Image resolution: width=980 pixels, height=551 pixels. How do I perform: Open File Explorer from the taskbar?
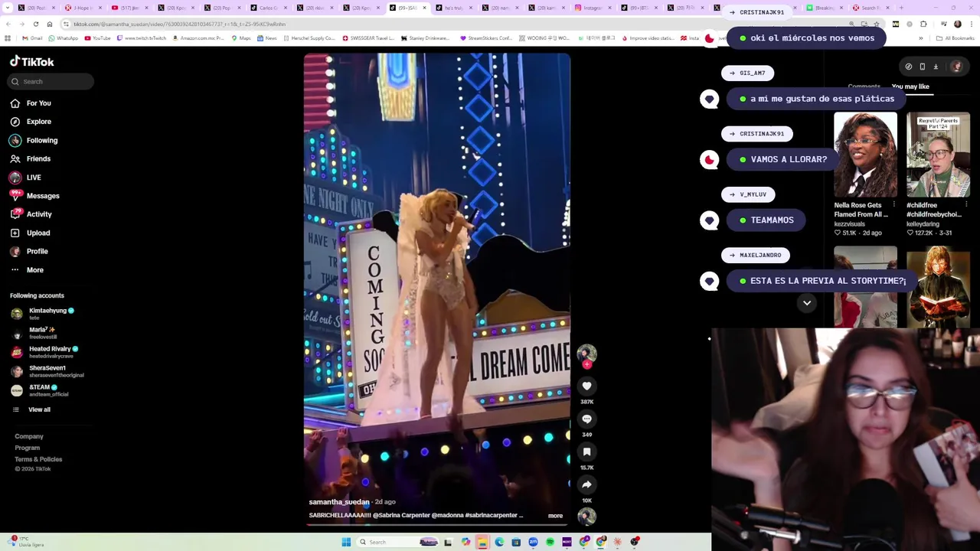pos(482,542)
